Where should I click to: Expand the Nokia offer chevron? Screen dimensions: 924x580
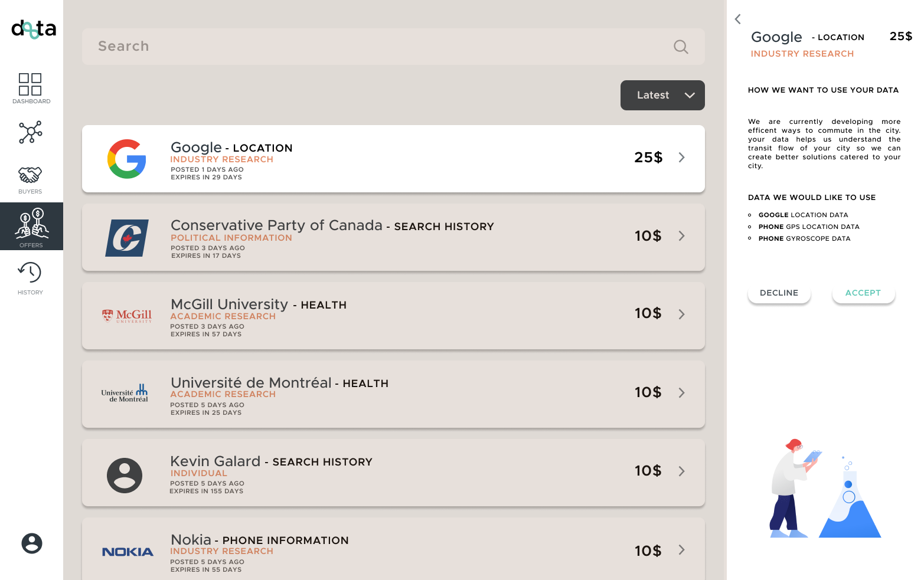[x=682, y=550]
